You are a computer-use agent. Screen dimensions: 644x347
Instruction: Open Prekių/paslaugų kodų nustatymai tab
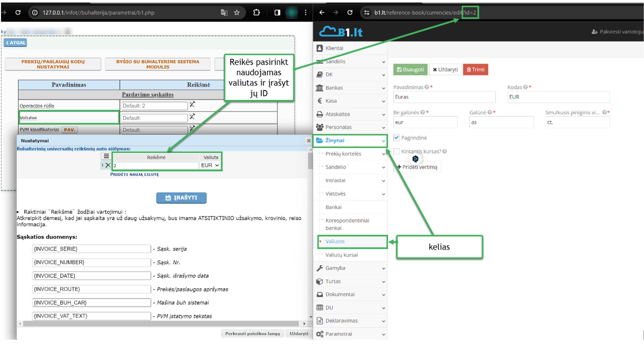pyautogui.click(x=53, y=64)
